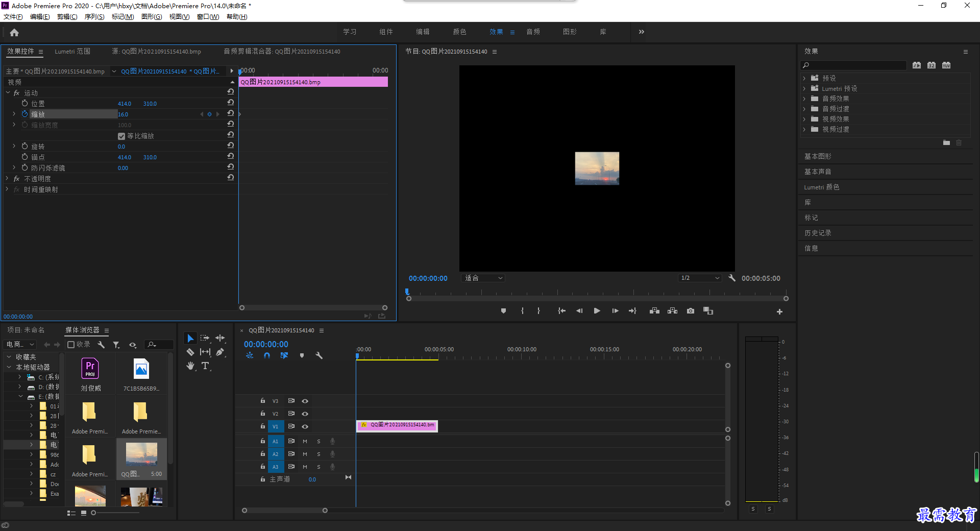Open the Lumetri Color panel
The image size is (980, 531).
822,187
